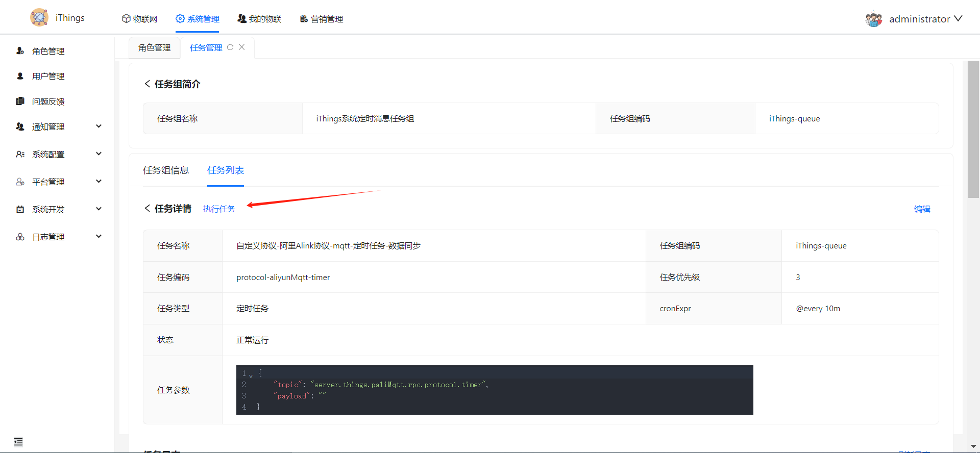
Task: Fold the JSON code block at line 1
Action: (251, 376)
